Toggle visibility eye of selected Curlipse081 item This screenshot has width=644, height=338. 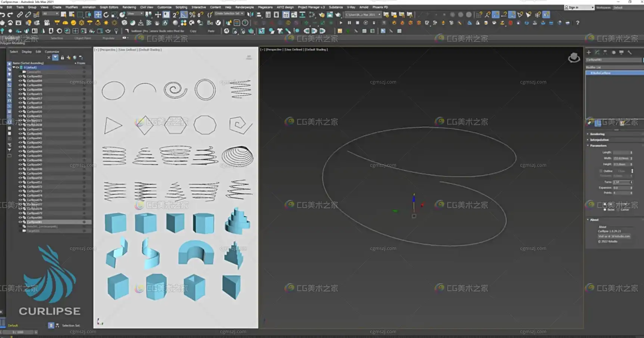[x=20, y=222]
